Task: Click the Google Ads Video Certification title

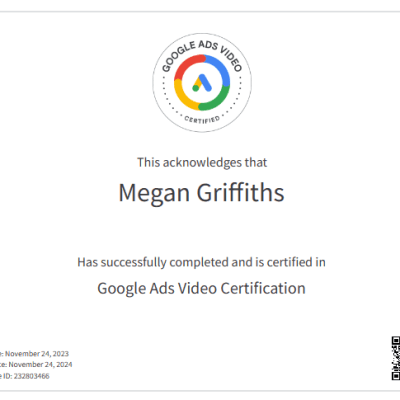Action: 201,289
